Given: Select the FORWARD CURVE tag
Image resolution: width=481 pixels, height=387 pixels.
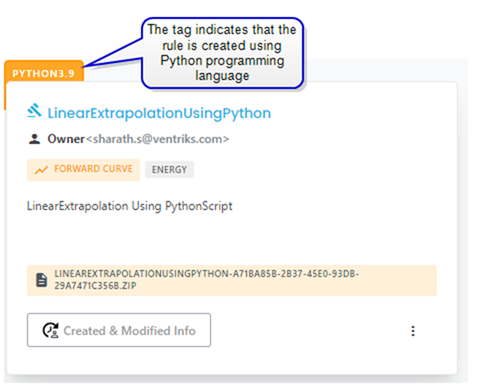Looking at the screenshot, I should pyautogui.click(x=83, y=170).
